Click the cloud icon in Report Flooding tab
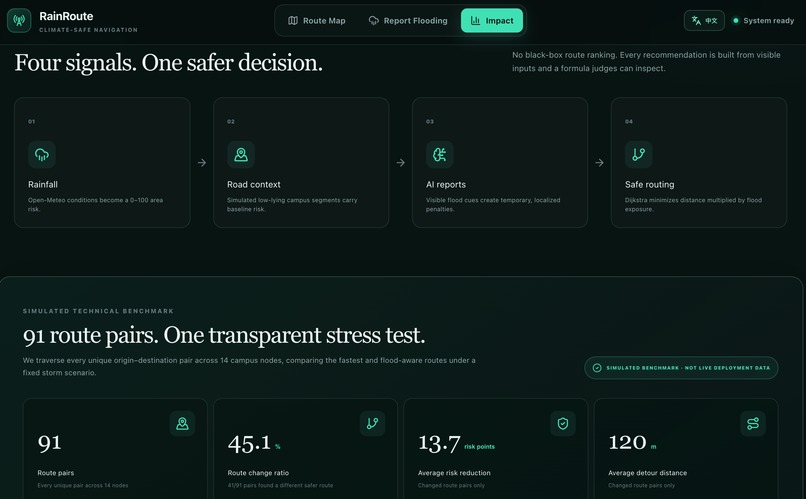 coord(374,21)
